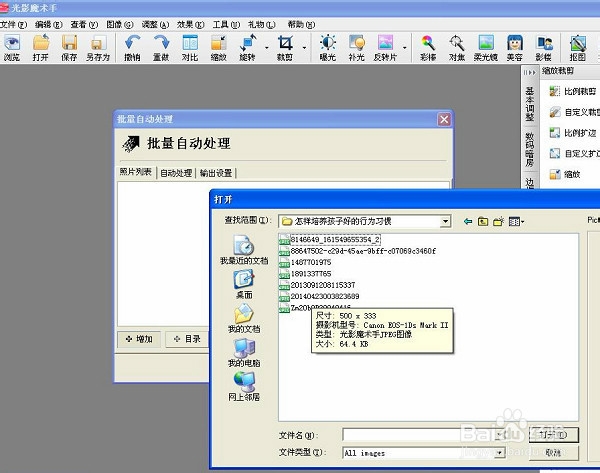Image resolution: width=600 pixels, height=473 pixels.
Task: Open the 文件 menu
Action: 13,24
